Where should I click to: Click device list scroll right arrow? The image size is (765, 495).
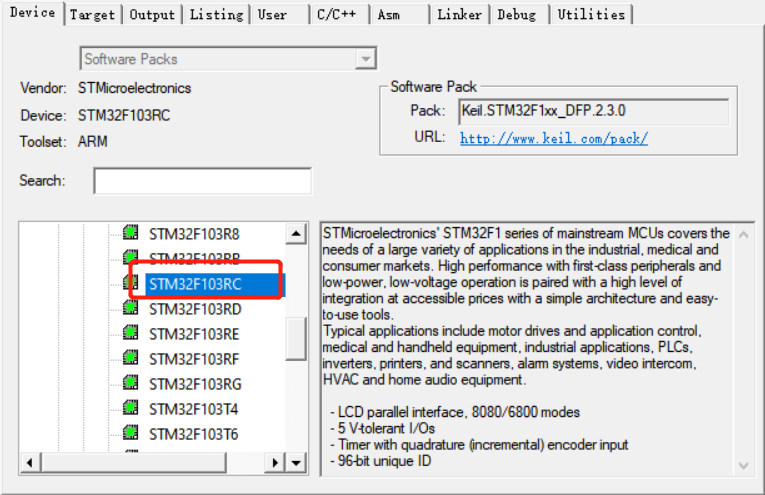[x=275, y=462]
